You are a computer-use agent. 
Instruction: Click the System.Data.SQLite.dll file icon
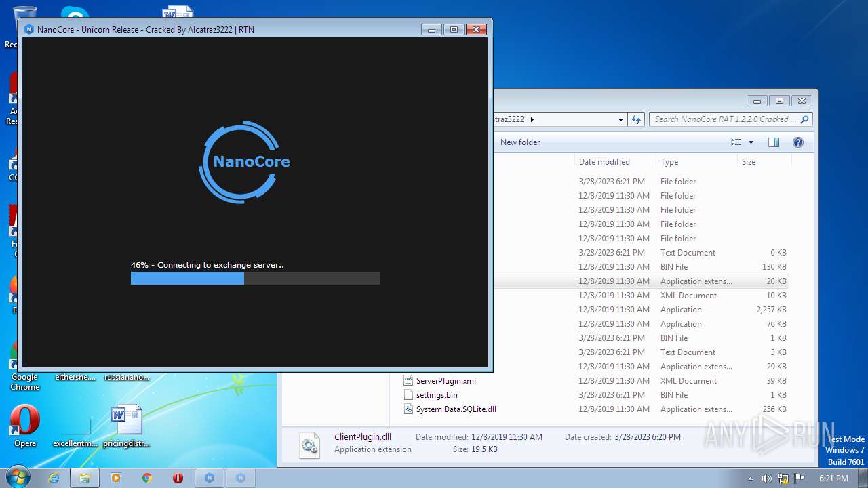[408, 409]
